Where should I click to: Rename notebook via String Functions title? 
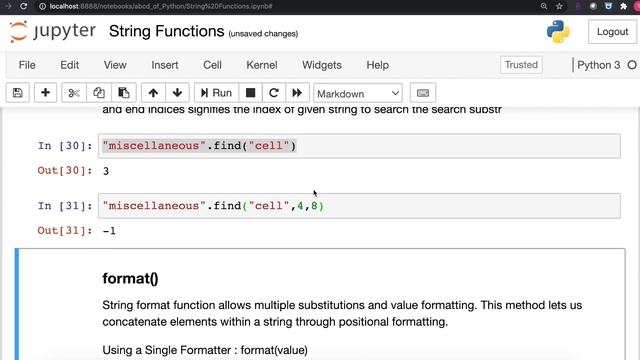click(167, 31)
